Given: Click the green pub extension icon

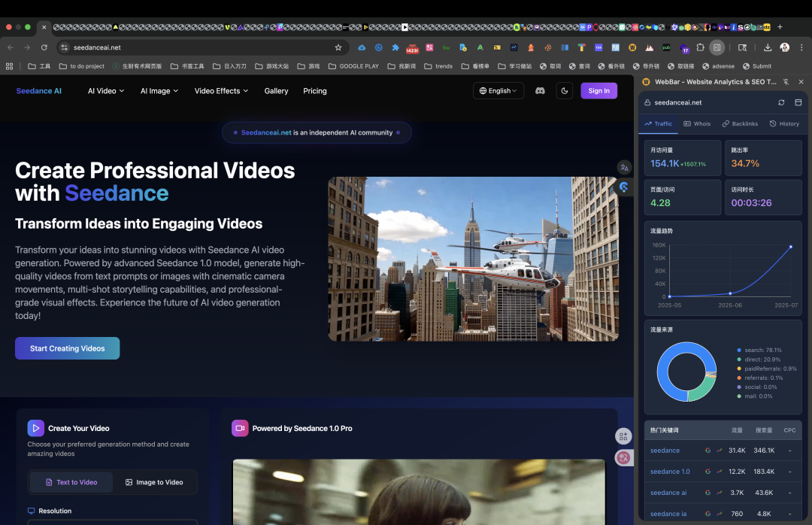Looking at the screenshot, I should (x=666, y=47).
